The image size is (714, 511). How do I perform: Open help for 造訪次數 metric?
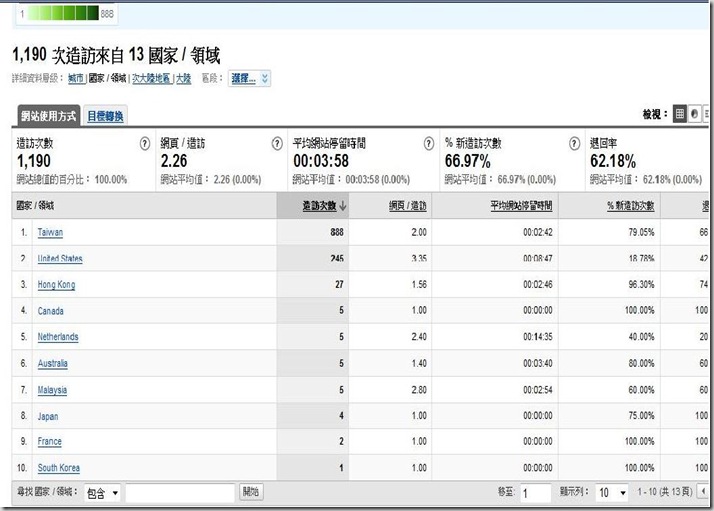tap(145, 143)
